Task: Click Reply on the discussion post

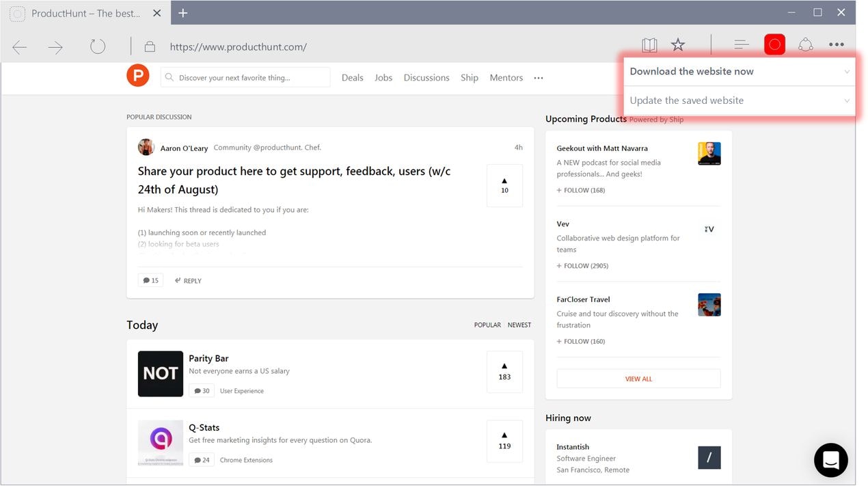Action: click(x=188, y=281)
